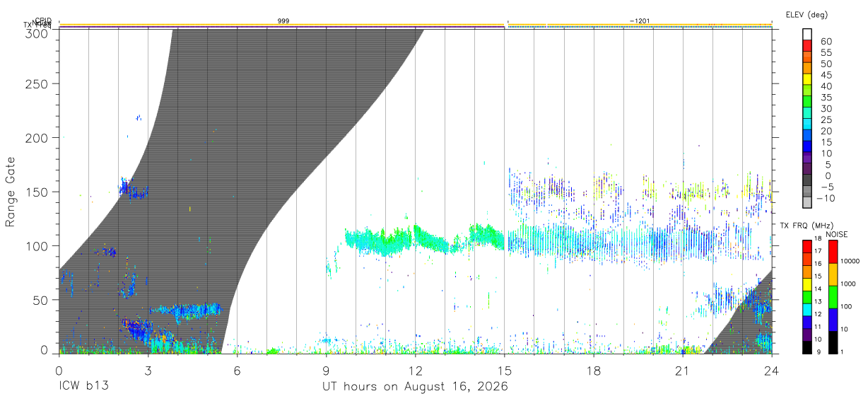Click TX FRQ label 11

click(818, 327)
